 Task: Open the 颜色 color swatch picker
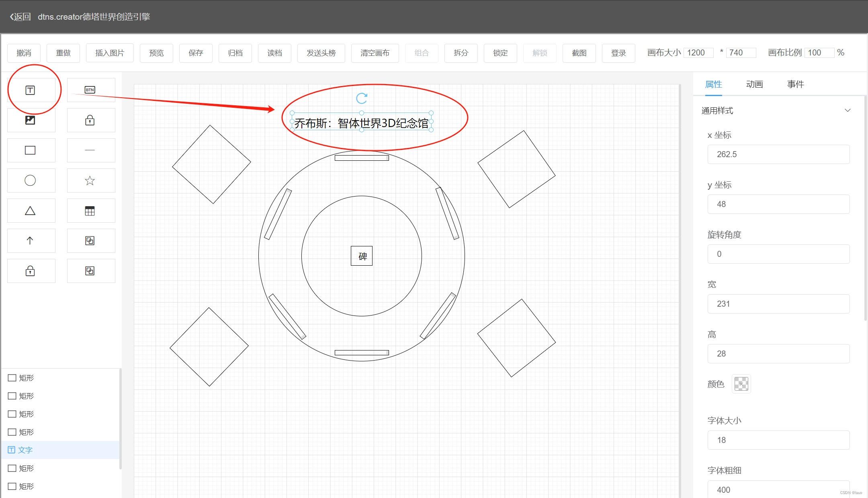pyautogui.click(x=741, y=384)
